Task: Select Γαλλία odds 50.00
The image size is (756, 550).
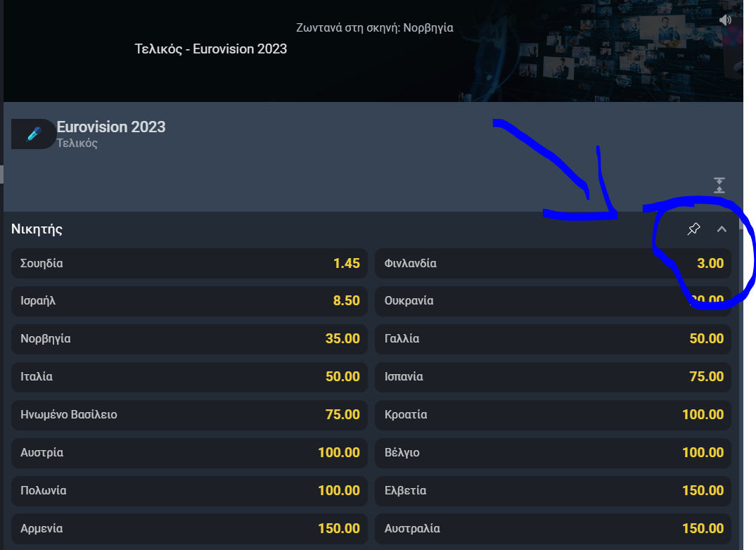Action: pyautogui.click(x=553, y=339)
